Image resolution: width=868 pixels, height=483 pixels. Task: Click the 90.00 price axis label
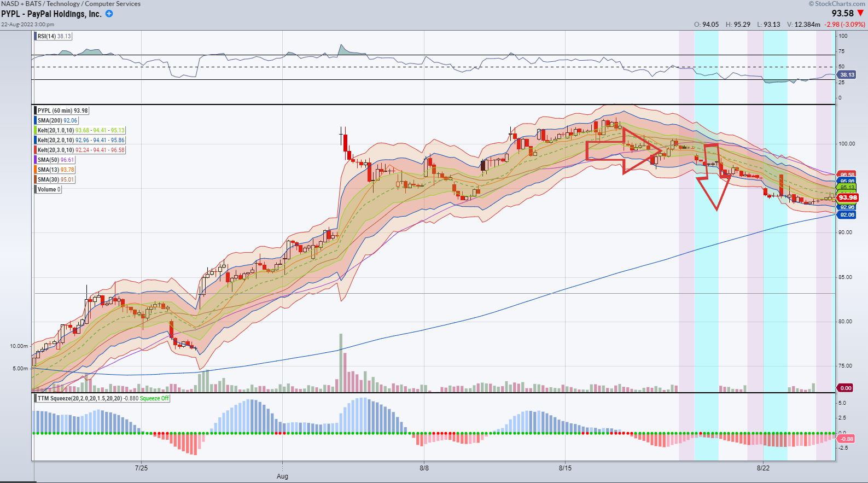click(x=845, y=232)
